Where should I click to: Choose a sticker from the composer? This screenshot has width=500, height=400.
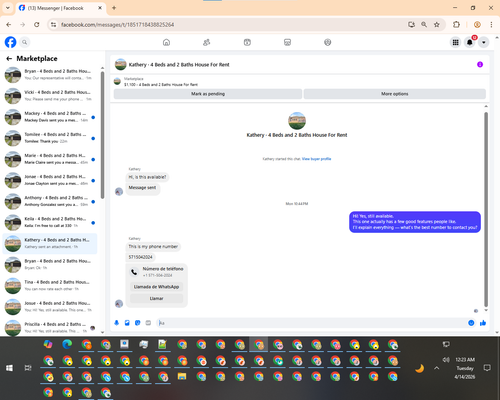(x=138, y=323)
